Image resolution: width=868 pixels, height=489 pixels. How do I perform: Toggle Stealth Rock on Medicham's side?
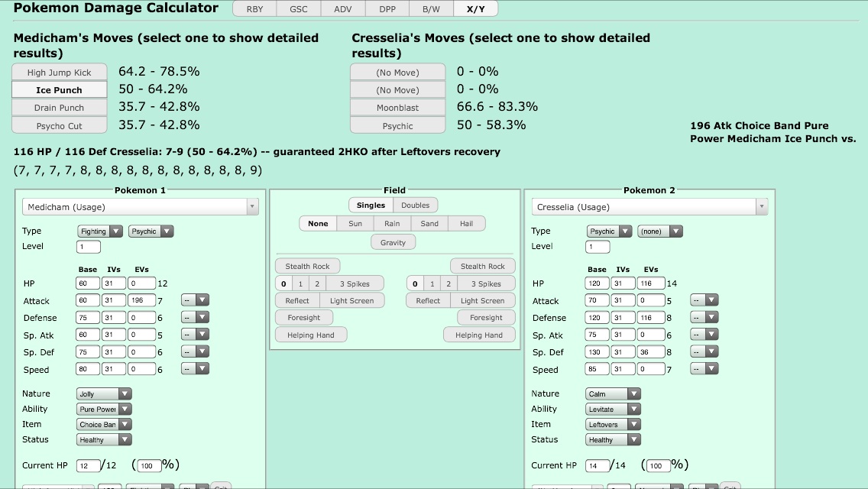point(307,266)
